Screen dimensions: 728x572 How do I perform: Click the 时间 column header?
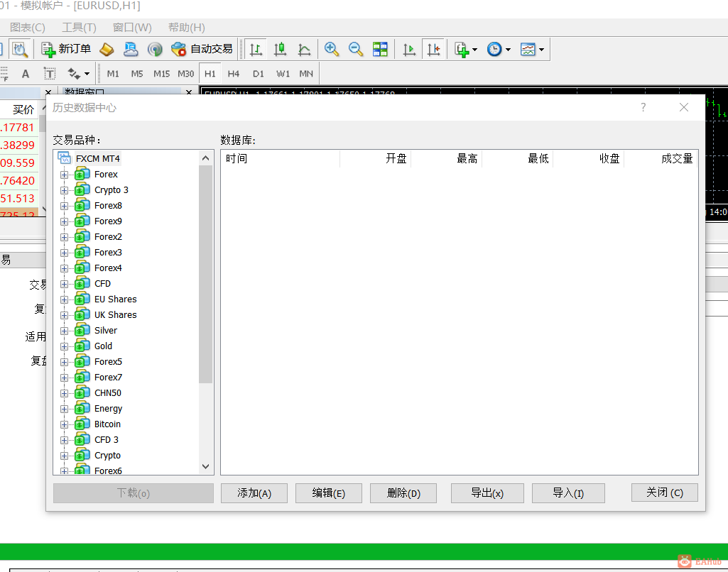pos(281,159)
